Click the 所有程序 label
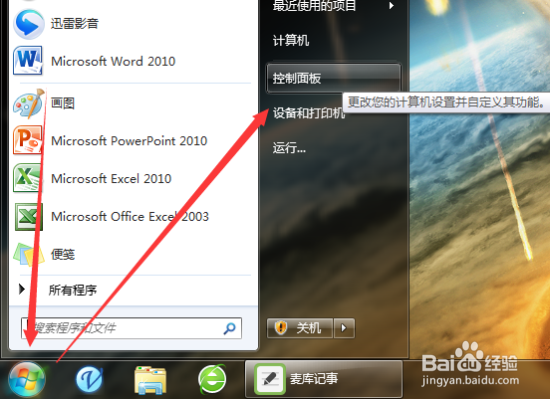This screenshot has height=399, width=550. click(73, 290)
